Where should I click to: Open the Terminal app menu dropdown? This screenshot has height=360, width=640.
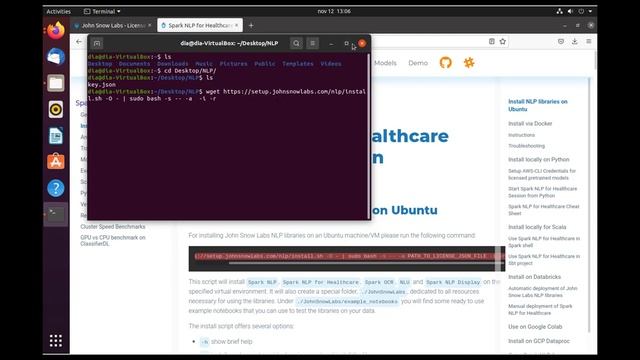pyautogui.click(x=102, y=11)
